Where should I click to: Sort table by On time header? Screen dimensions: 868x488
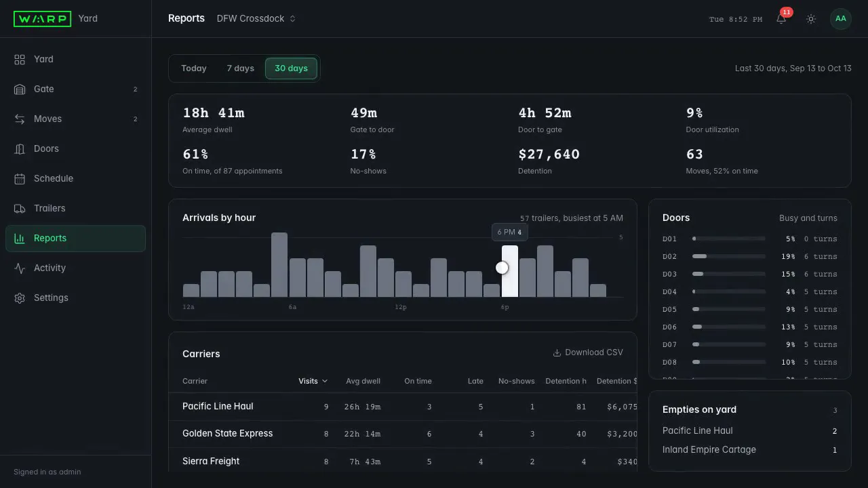[418, 381]
